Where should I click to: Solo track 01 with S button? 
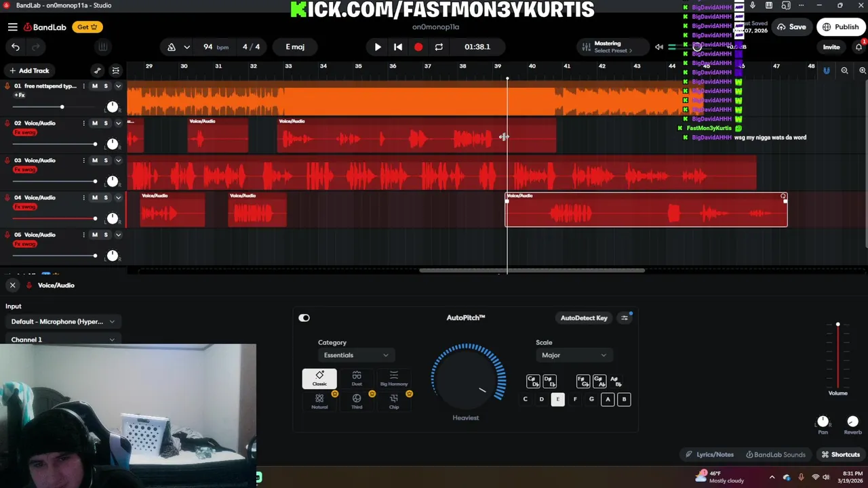point(106,86)
